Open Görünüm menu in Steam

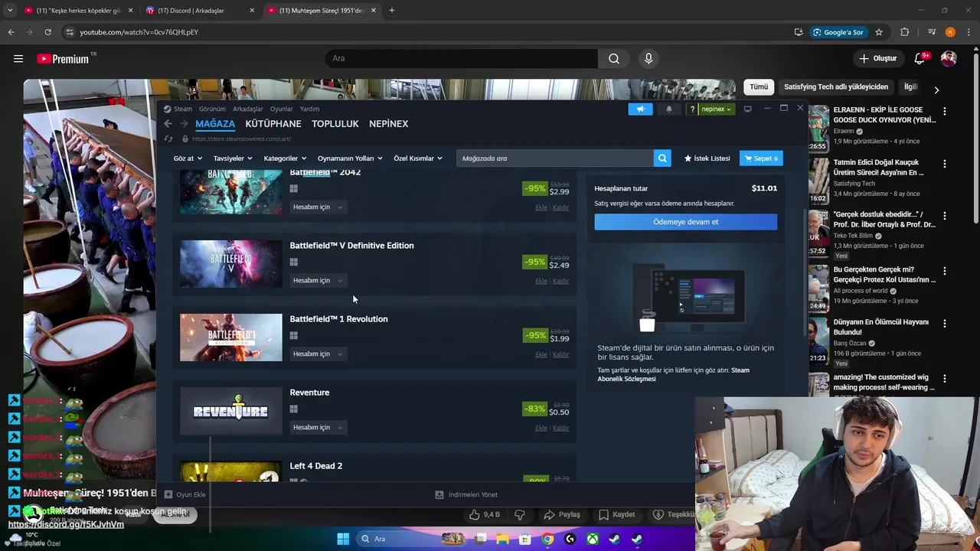212,109
